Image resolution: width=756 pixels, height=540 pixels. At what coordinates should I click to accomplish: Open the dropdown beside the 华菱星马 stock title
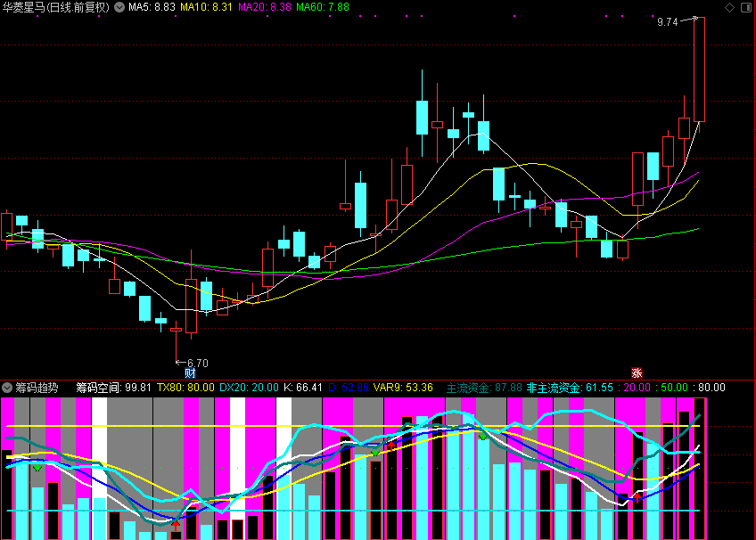point(119,7)
